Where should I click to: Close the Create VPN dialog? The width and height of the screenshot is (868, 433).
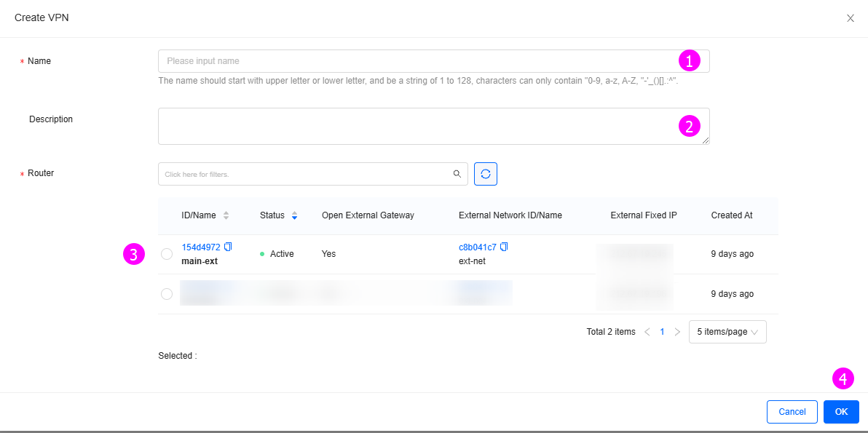coord(851,18)
